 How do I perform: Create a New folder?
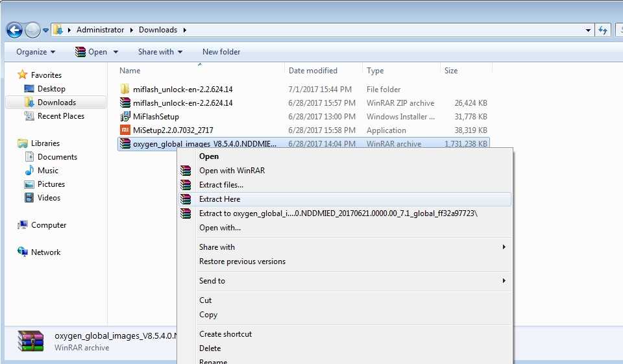click(221, 52)
